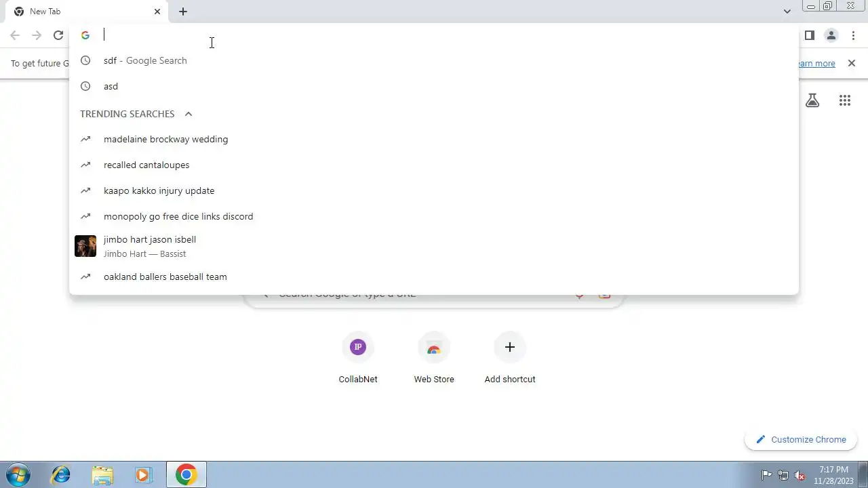This screenshot has height=488, width=868.
Task: Select 'oakland ballers baseball team' suggestion
Action: click(434, 277)
